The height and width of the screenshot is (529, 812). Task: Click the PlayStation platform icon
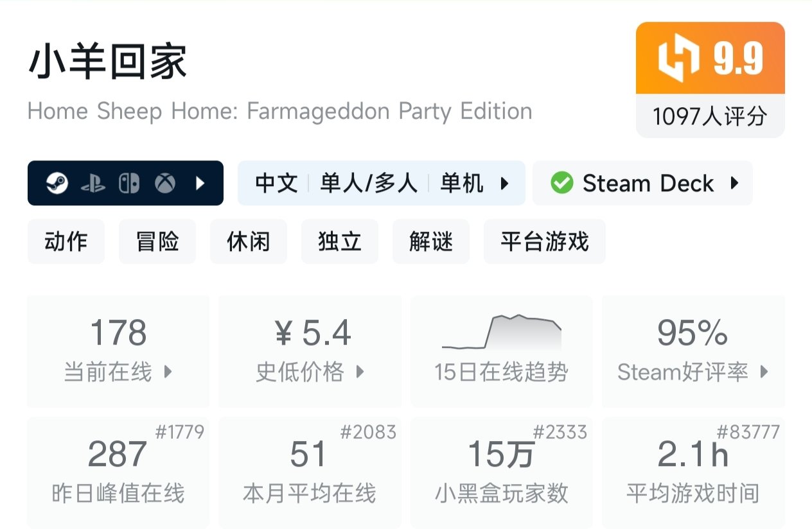[93, 184]
